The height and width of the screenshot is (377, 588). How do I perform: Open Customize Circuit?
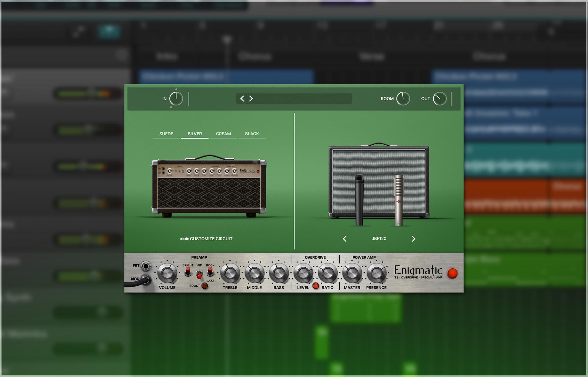click(x=206, y=239)
